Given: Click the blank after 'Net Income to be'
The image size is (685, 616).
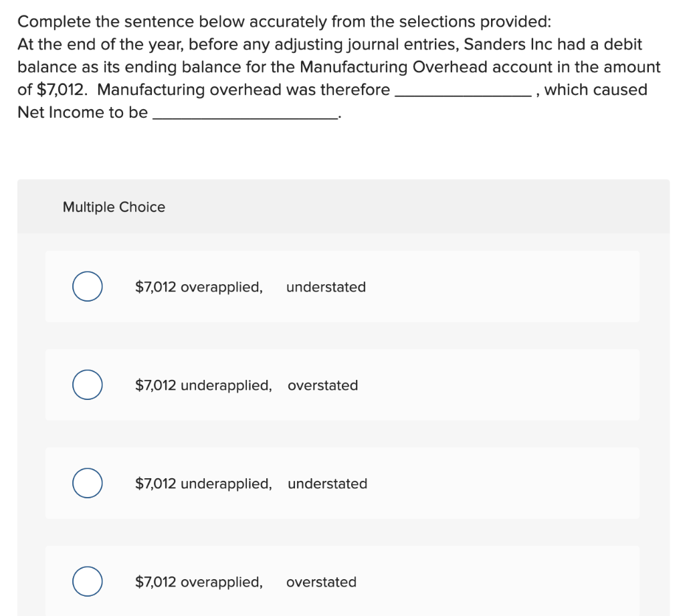Looking at the screenshot, I should (245, 113).
